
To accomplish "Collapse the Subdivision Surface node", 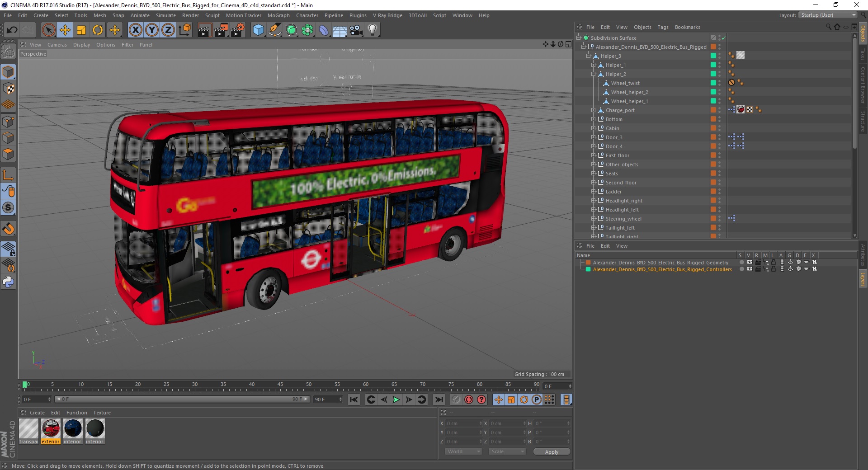I will coord(579,38).
